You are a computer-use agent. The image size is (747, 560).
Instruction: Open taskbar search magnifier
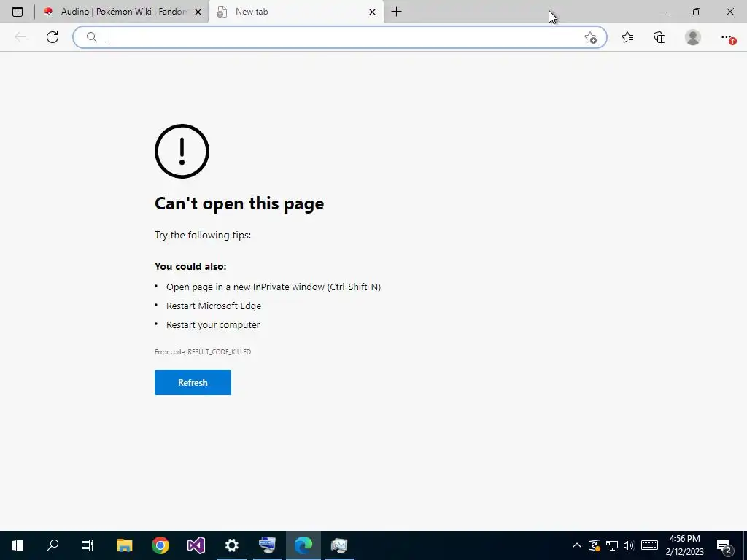click(53, 545)
